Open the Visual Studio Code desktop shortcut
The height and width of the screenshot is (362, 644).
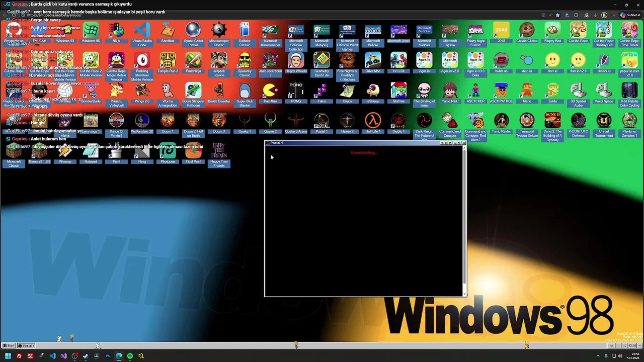tap(142, 34)
